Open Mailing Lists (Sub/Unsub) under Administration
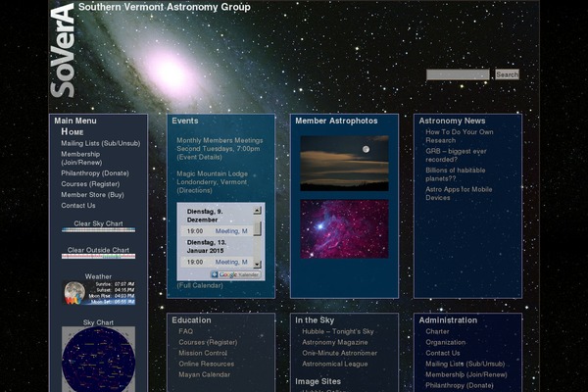 coord(465,364)
